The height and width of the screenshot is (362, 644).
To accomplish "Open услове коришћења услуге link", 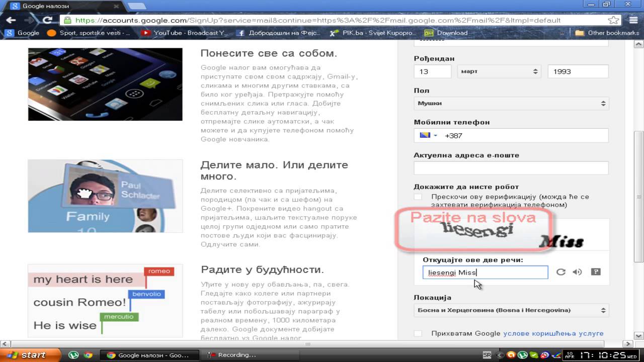I will coord(553,333).
